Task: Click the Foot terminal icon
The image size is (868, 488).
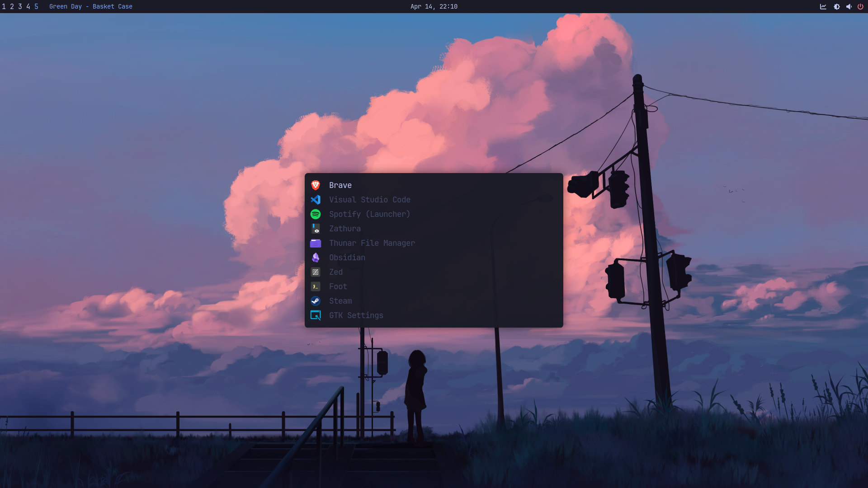Action: 316,286
